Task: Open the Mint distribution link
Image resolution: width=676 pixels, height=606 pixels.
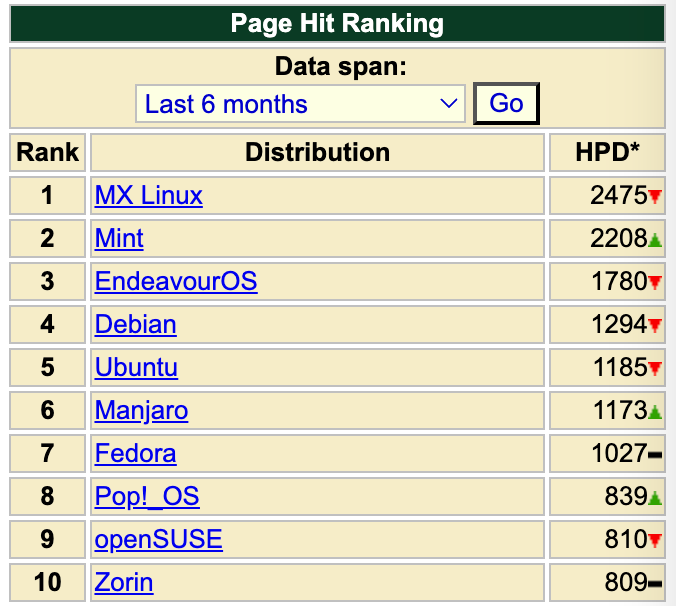Action: tap(119, 238)
